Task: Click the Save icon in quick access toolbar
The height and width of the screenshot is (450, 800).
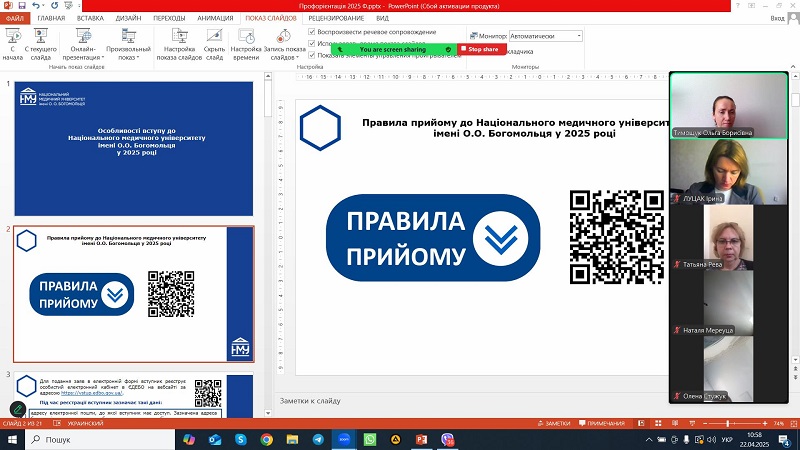Action: [22, 6]
